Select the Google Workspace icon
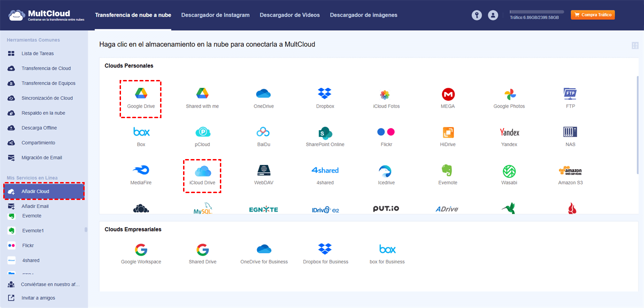 pos(141,250)
